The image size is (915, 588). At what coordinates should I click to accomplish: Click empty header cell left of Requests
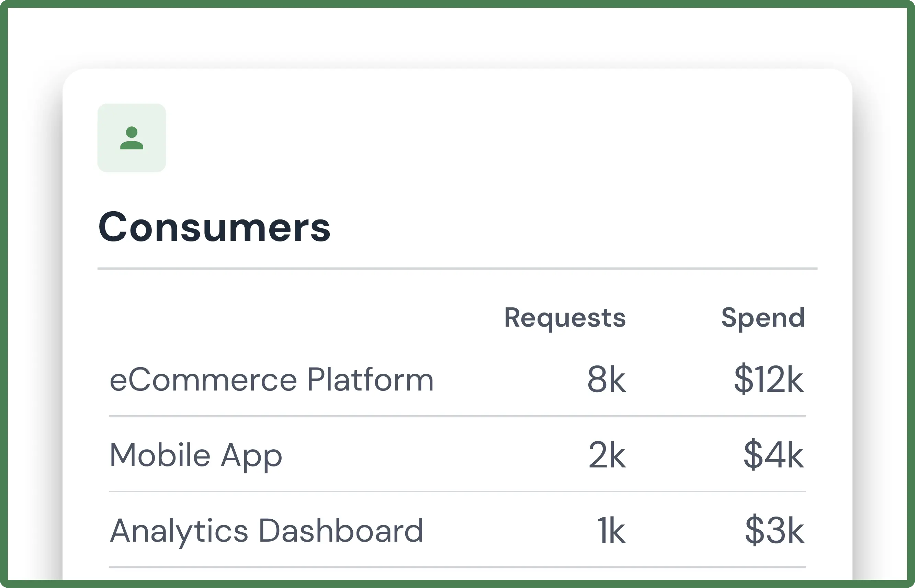coord(286,318)
